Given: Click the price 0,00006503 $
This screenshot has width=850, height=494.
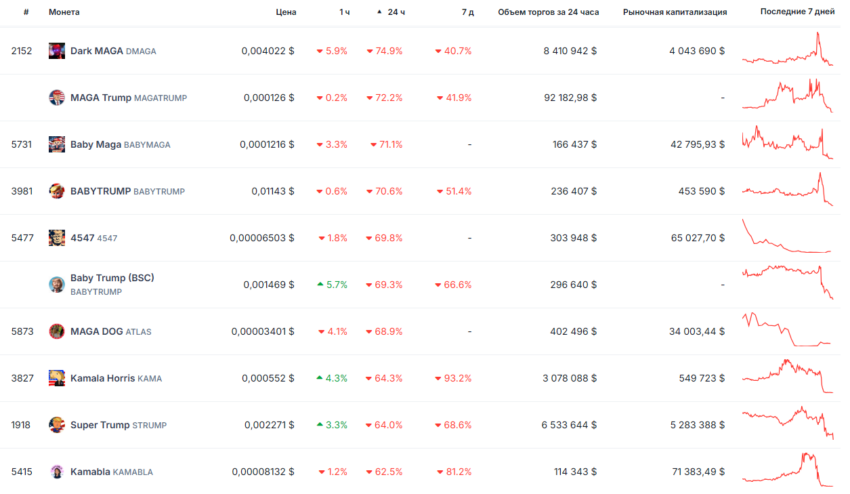Looking at the screenshot, I should click(262, 238).
